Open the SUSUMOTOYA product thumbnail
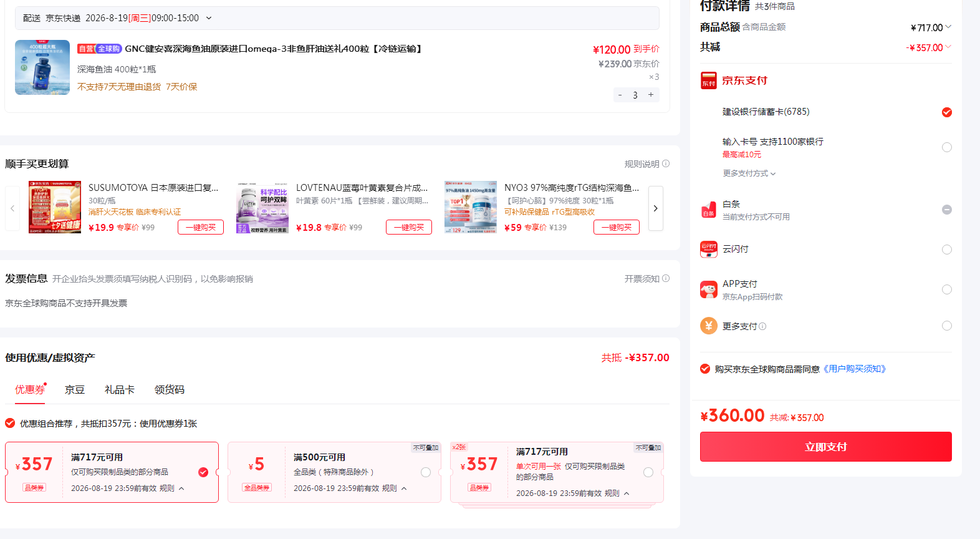 click(x=55, y=207)
